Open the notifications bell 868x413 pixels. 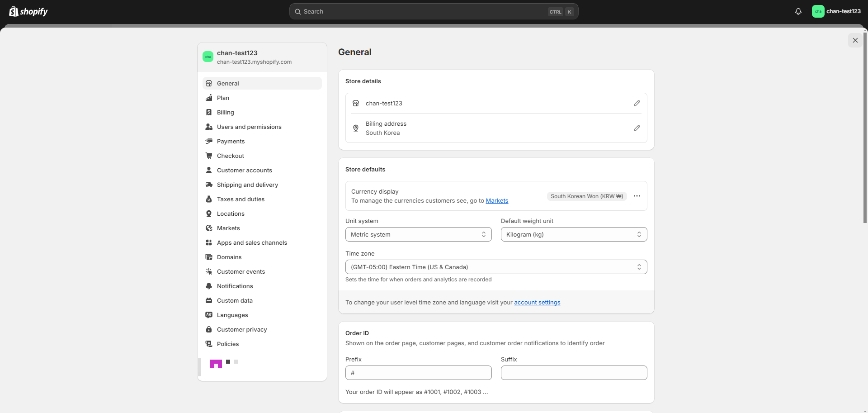click(798, 11)
